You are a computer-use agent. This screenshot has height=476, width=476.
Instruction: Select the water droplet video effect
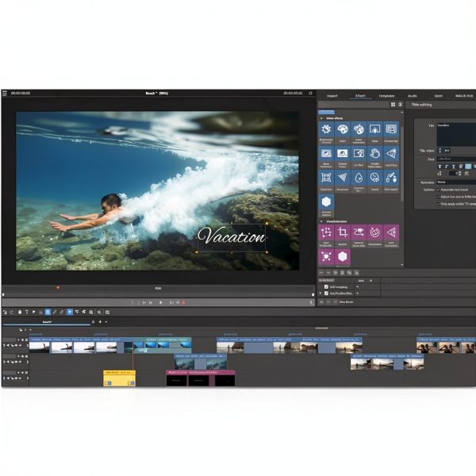coord(359,181)
